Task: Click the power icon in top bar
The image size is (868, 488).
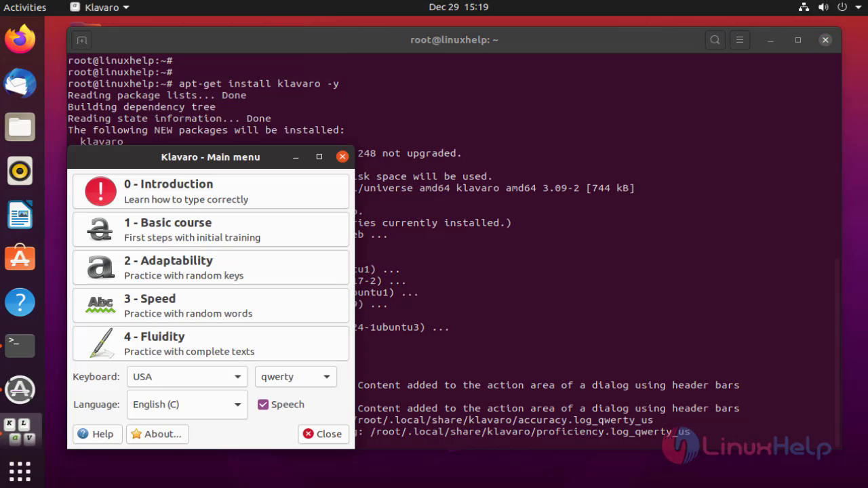Action: pyautogui.click(x=842, y=7)
